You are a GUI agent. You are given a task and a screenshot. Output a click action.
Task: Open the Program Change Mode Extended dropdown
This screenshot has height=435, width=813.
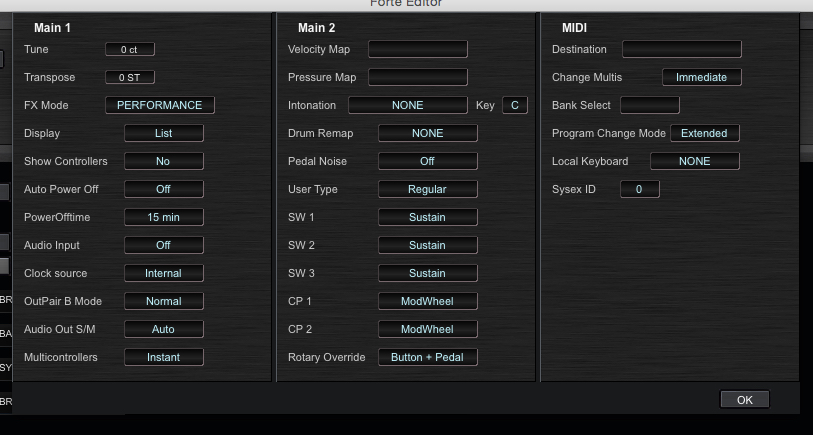point(705,133)
